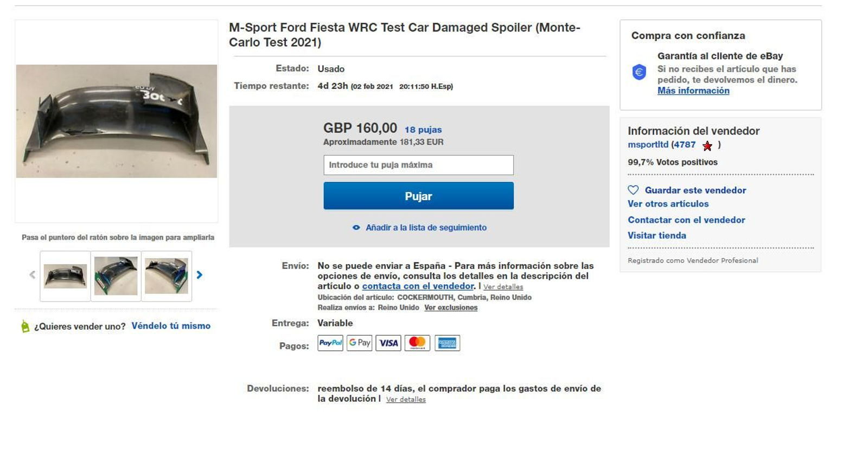The height and width of the screenshot is (455, 868).
Task: Click the American Express icon
Action: (x=447, y=343)
